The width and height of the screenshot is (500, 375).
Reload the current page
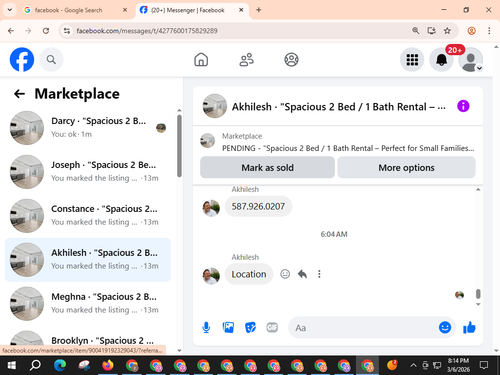coord(46,31)
